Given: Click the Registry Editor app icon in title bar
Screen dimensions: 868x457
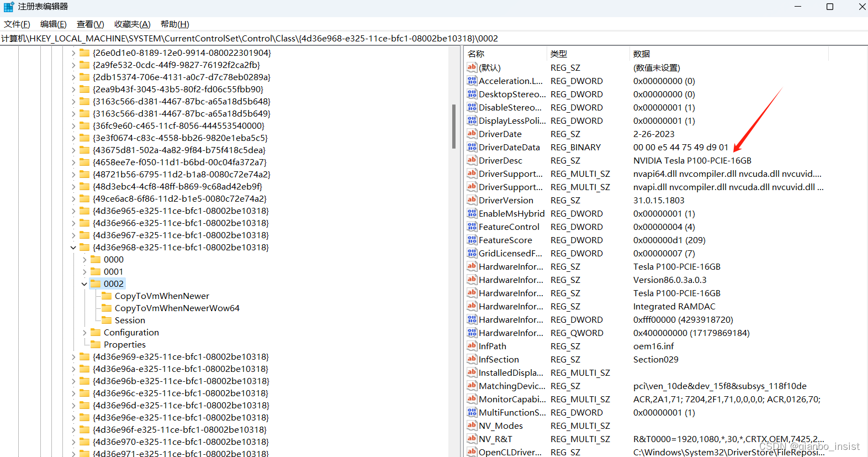Looking at the screenshot, I should (9, 7).
